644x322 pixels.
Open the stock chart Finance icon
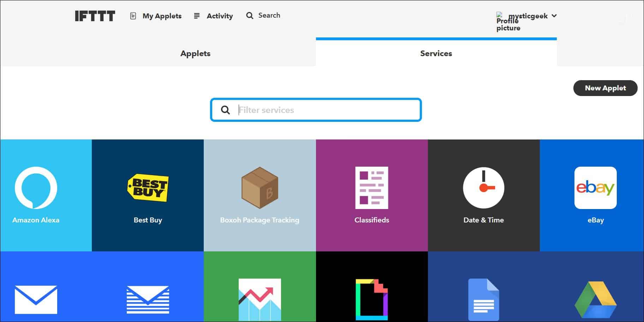[x=260, y=300]
